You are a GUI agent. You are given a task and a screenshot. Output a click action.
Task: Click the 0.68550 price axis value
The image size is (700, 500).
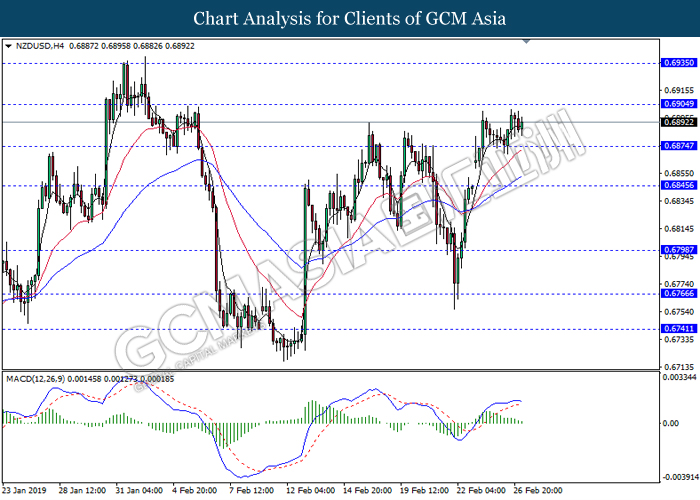tap(679, 173)
